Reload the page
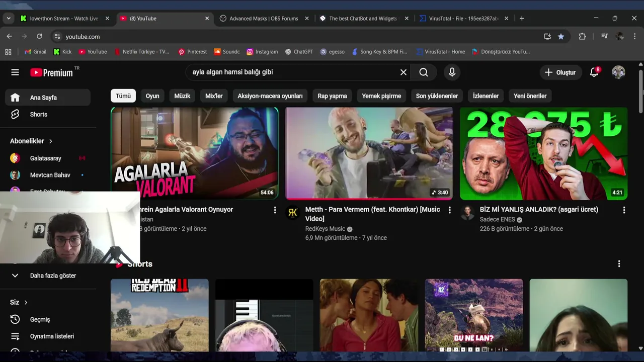 coord(39,37)
